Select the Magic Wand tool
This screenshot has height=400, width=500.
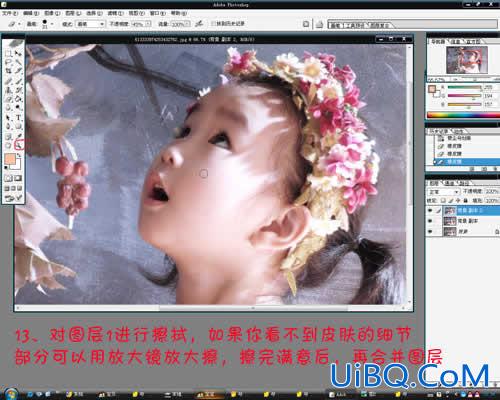18,62
